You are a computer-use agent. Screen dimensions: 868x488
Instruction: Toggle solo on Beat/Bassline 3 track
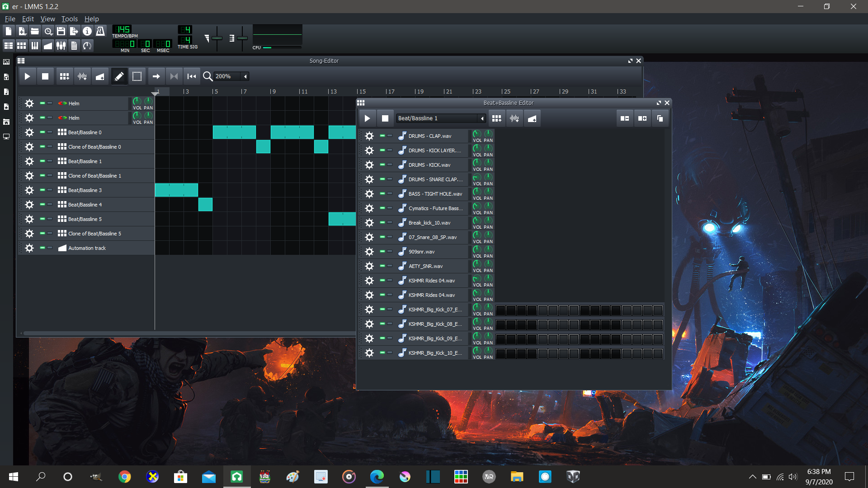(x=50, y=190)
